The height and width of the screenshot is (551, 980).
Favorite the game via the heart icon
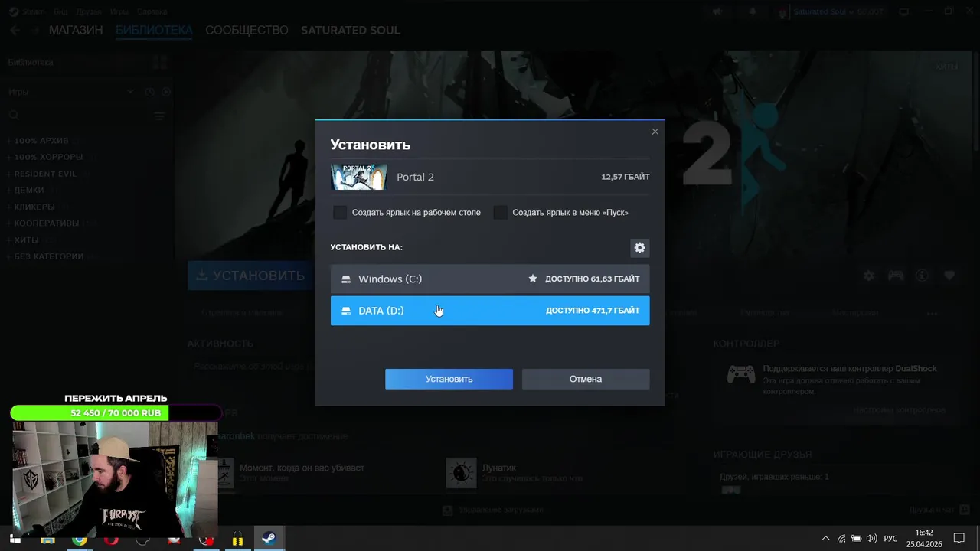point(949,275)
